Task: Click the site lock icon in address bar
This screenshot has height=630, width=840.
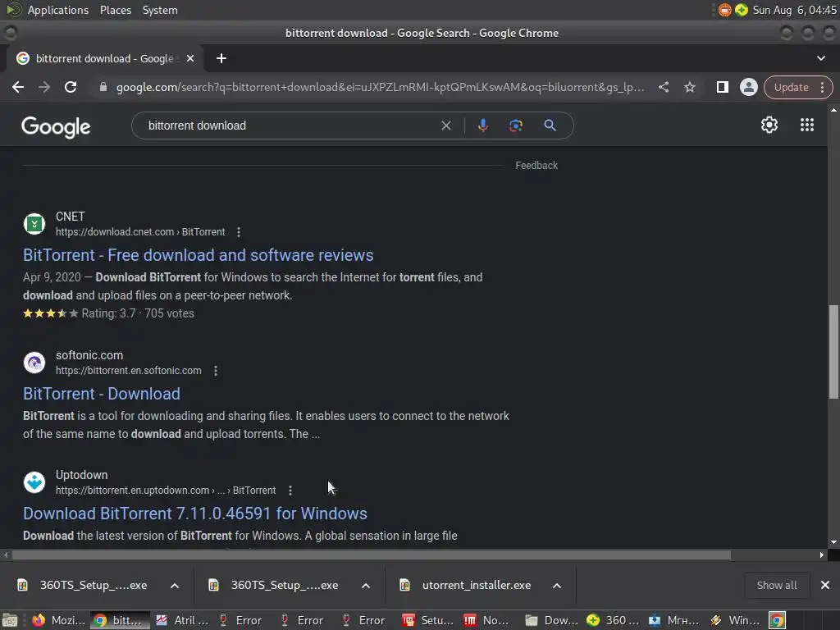Action: coord(103,87)
